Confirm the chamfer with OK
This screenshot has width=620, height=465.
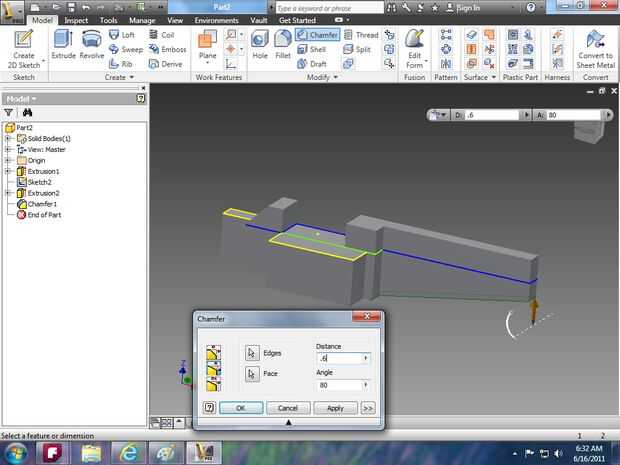(241, 408)
